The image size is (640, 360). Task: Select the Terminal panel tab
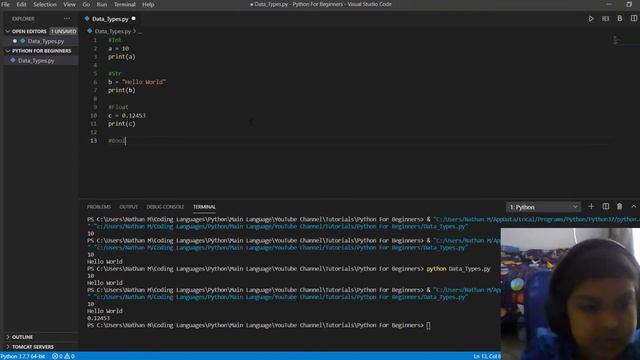point(204,207)
